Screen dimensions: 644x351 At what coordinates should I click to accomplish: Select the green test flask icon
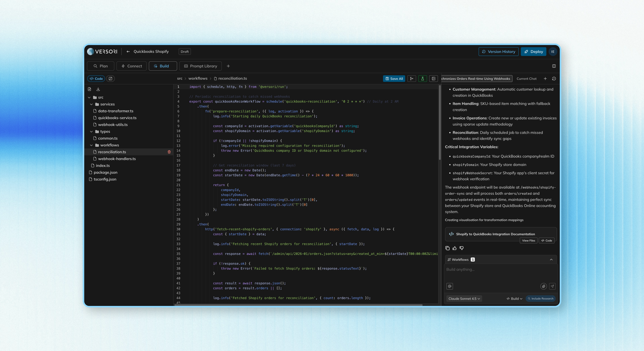click(x=423, y=78)
